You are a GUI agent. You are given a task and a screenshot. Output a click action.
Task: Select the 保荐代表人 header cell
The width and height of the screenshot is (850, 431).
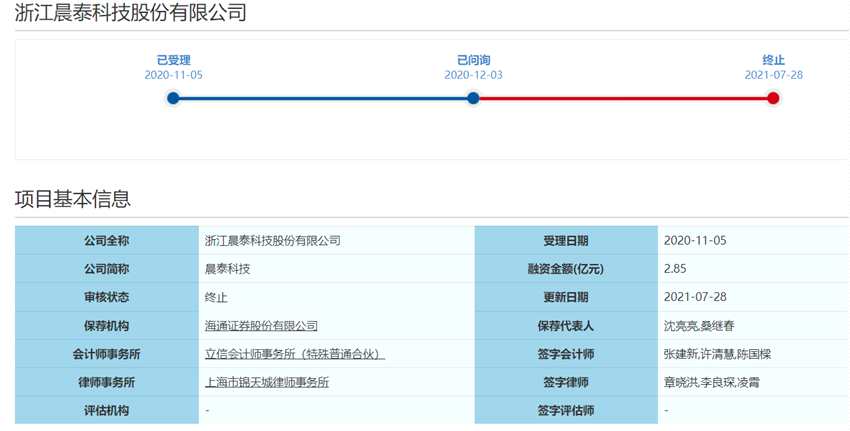[x=566, y=326]
